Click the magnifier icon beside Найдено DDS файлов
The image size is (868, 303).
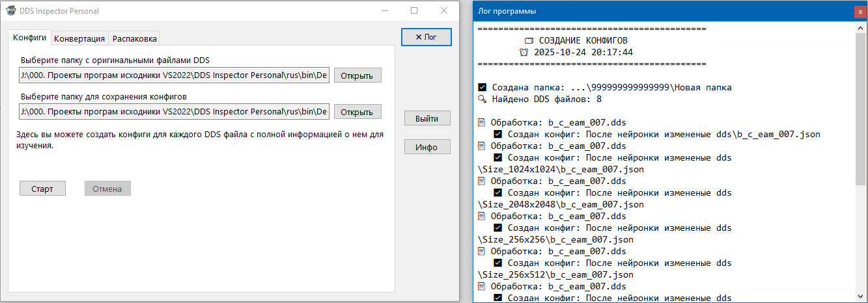(x=482, y=99)
